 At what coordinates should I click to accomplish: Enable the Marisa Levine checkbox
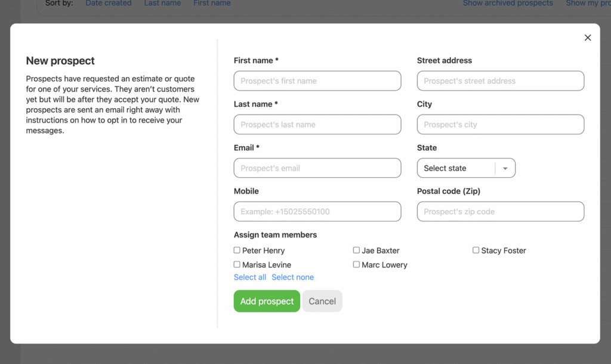click(x=237, y=264)
